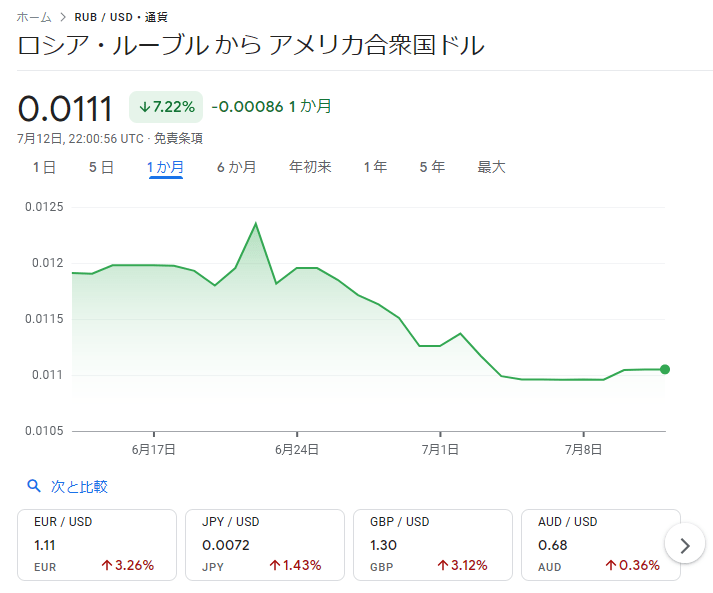Click the next arrow in the currency carousel
Image resolution: width=713 pixels, height=593 pixels.
click(685, 545)
